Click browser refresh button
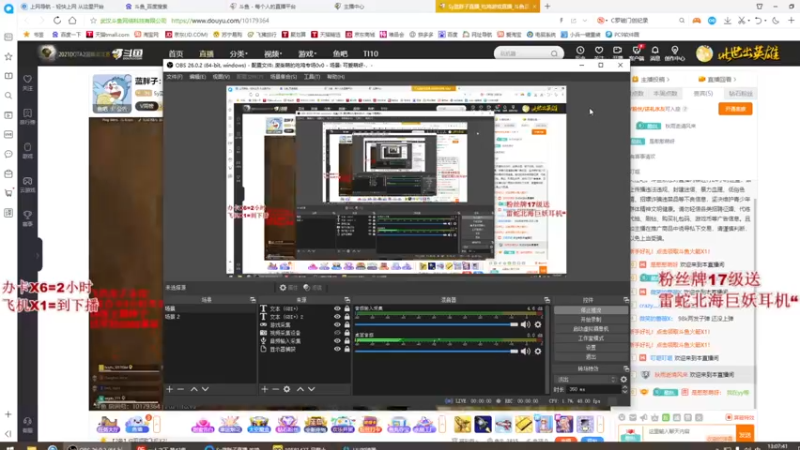This screenshot has width=800, height=450. [57, 20]
